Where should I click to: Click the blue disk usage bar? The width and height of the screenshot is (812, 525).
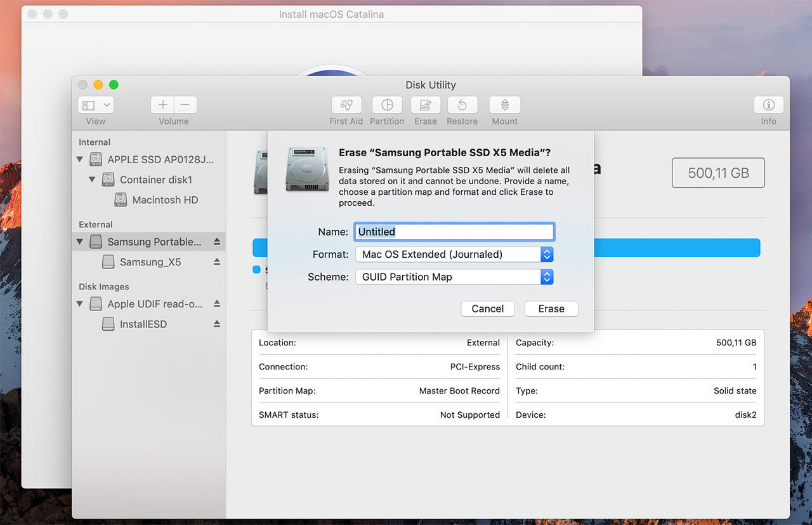(x=677, y=248)
